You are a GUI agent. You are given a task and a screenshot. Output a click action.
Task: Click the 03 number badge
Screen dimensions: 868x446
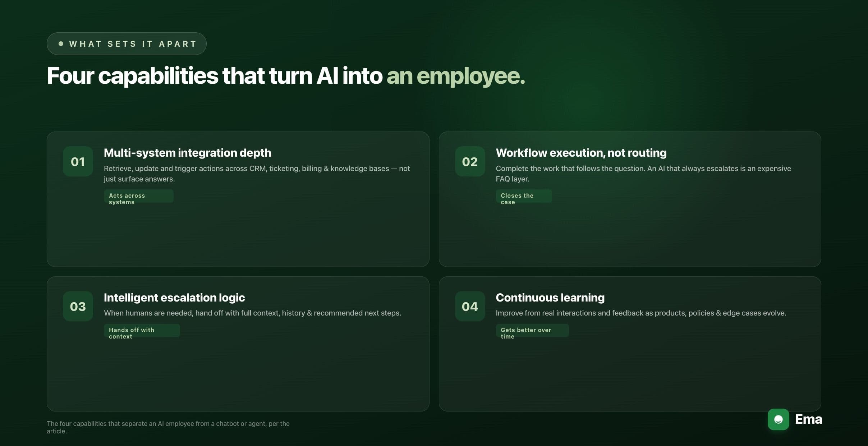coord(78,306)
